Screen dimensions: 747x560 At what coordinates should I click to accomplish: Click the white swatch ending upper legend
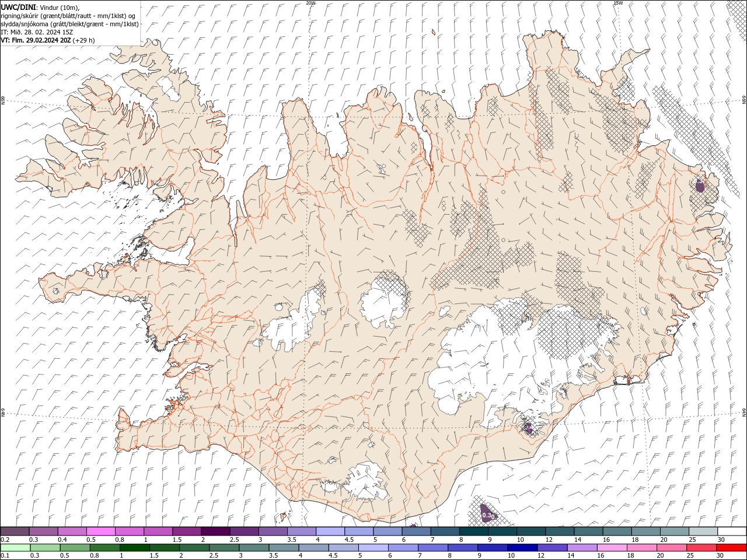pos(731,531)
